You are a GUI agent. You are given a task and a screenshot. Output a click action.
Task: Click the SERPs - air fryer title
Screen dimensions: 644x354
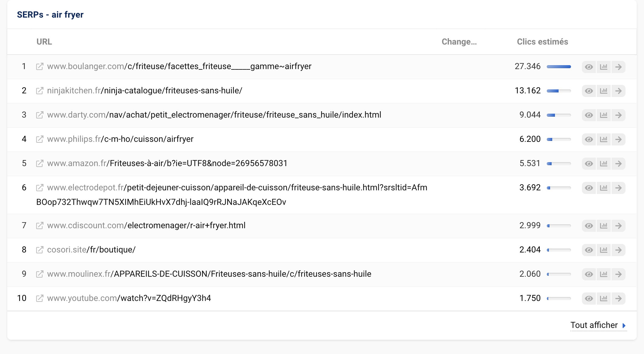point(50,15)
